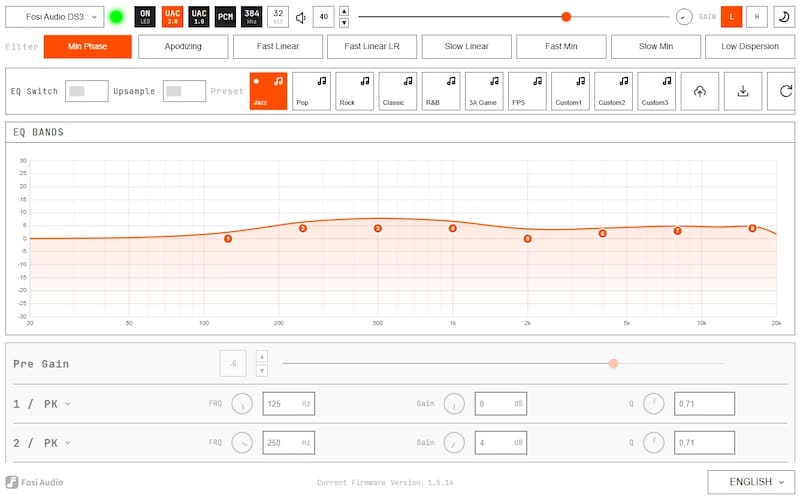Click the cloud upload preset icon
This screenshot has height=499, width=800.
coord(699,91)
